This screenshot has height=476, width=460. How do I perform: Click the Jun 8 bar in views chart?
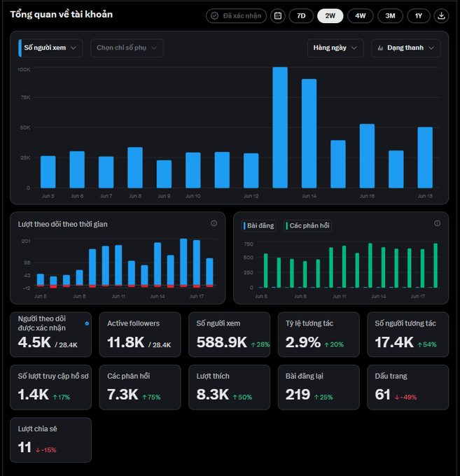tap(135, 167)
